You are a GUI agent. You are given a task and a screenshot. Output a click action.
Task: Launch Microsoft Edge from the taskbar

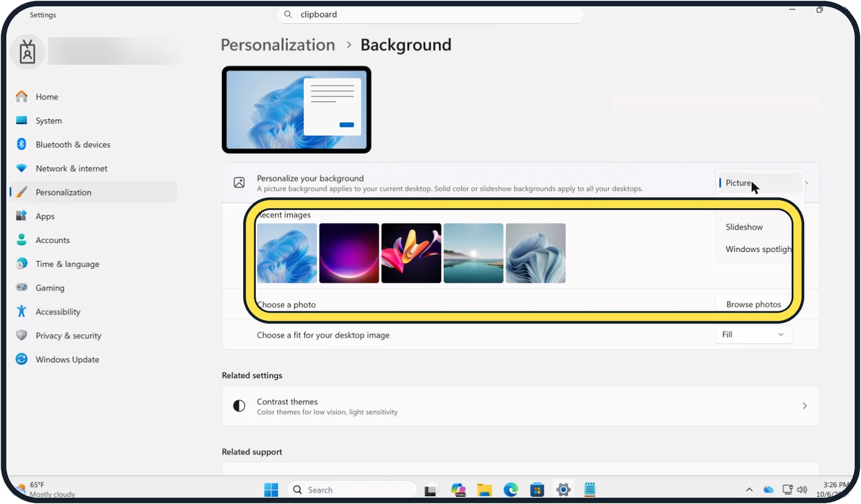point(511,490)
